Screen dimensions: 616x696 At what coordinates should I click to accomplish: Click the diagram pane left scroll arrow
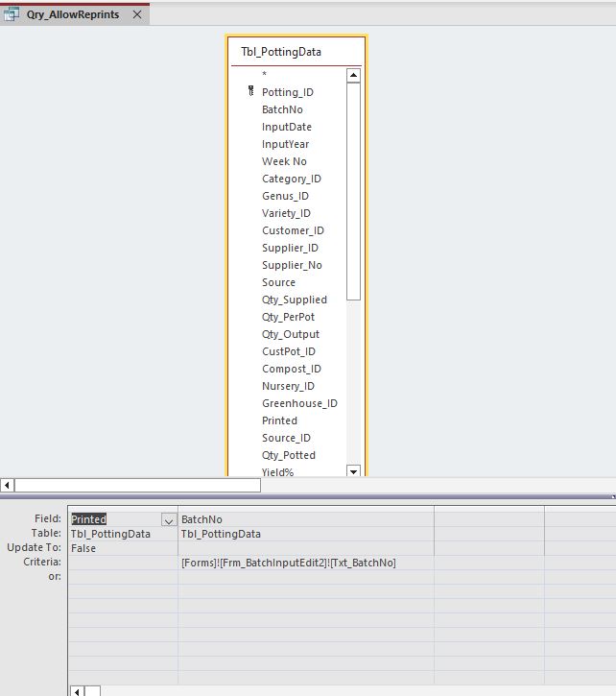pyautogui.click(x=7, y=485)
